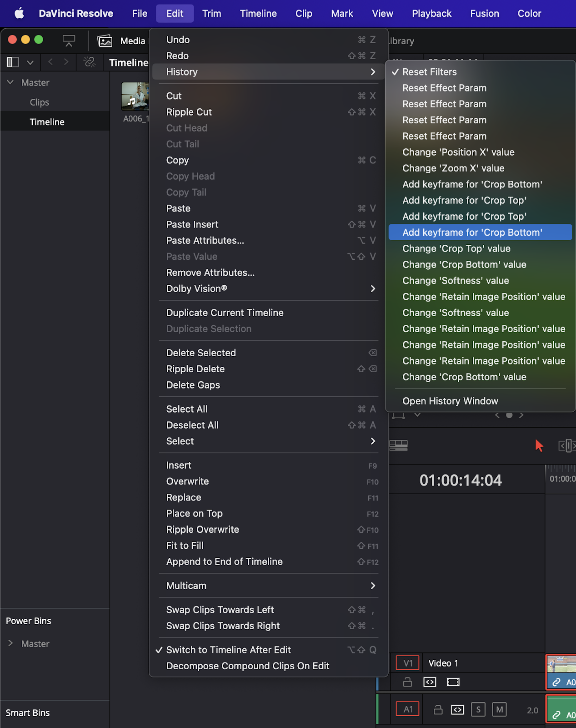Go back with the left navigation arrow
The width and height of the screenshot is (576, 728).
(50, 62)
